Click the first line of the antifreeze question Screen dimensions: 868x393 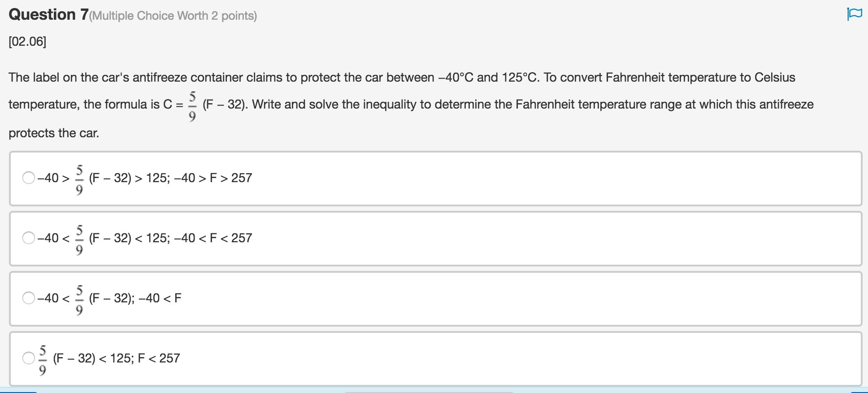pyautogui.click(x=402, y=78)
